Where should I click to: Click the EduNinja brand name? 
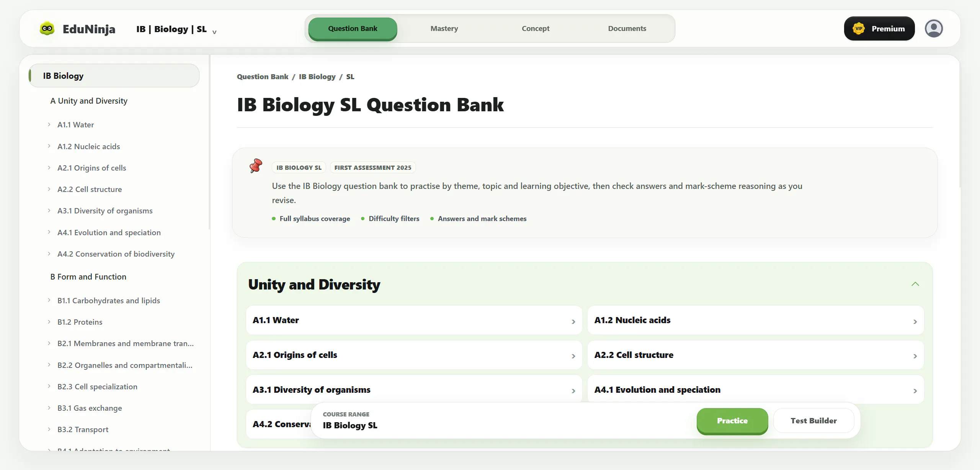point(89,29)
